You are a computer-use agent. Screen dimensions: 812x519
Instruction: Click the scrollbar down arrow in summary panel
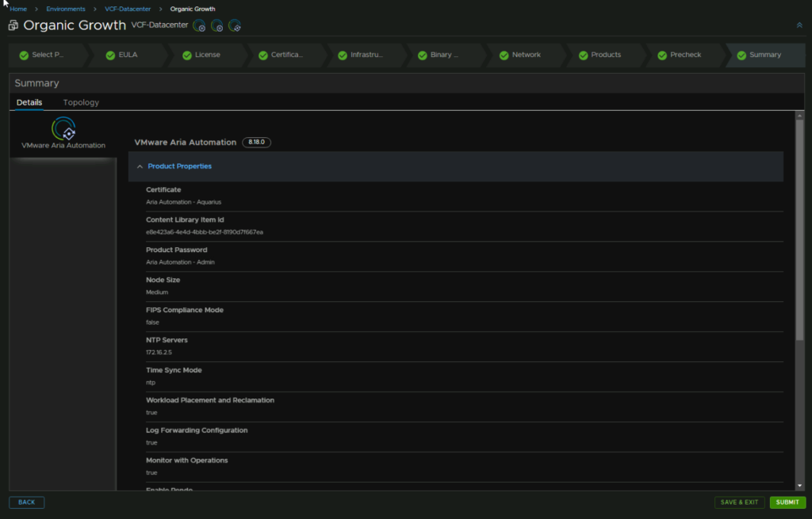(x=799, y=486)
